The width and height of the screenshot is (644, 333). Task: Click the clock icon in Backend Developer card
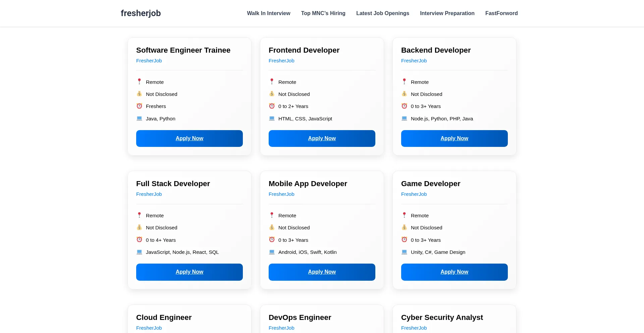[x=405, y=106]
